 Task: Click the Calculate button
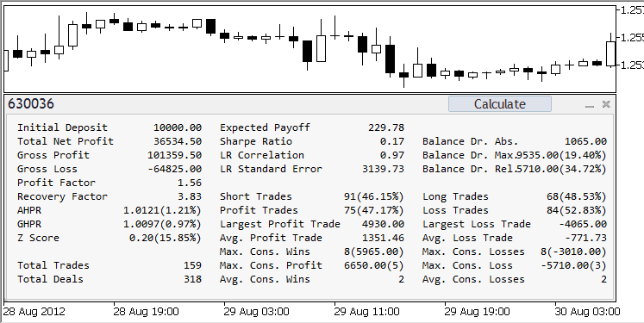coord(499,104)
